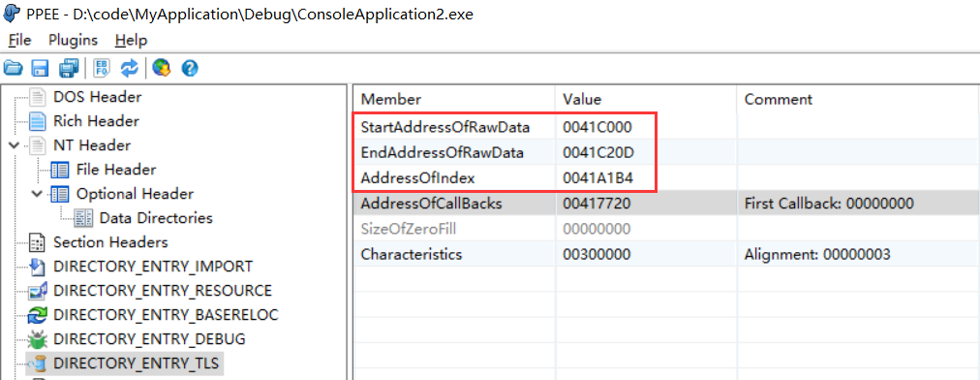
Task: Save with the single floppy disk icon
Action: tap(41, 68)
